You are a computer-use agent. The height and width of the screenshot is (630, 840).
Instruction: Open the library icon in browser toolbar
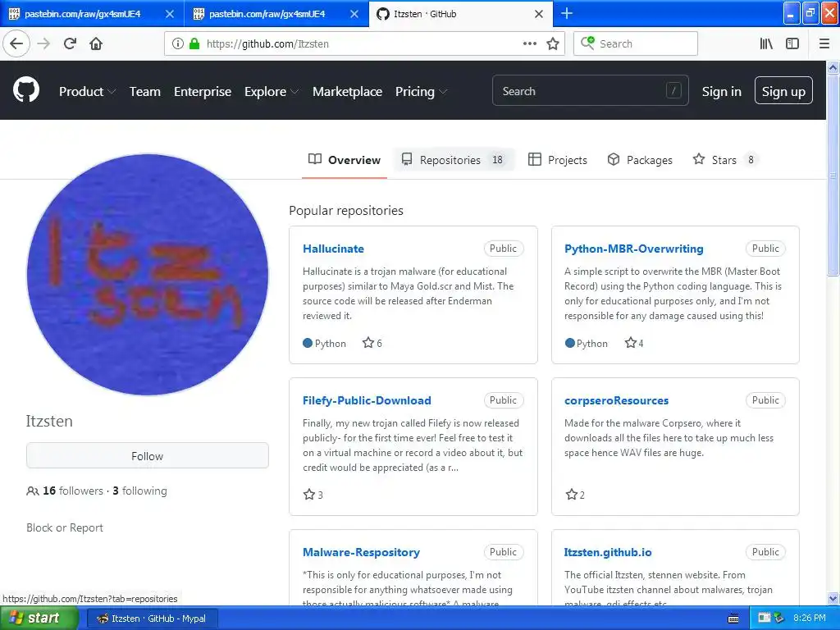766,43
